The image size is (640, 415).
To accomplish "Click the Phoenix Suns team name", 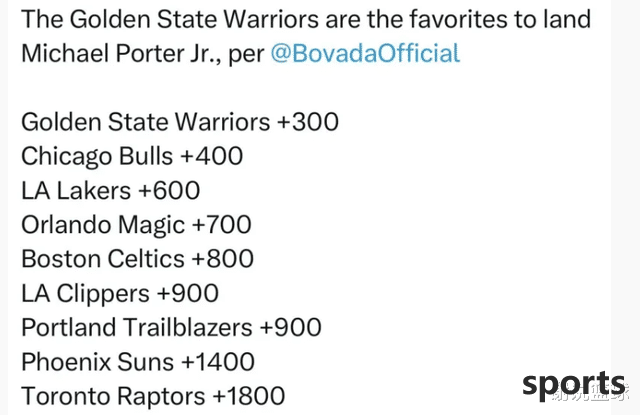I will pos(98,362).
